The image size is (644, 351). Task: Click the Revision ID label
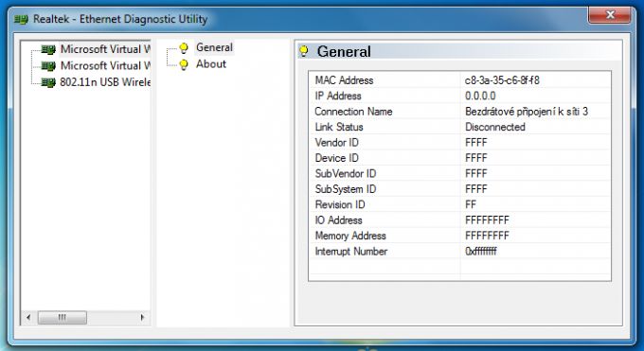(340, 205)
